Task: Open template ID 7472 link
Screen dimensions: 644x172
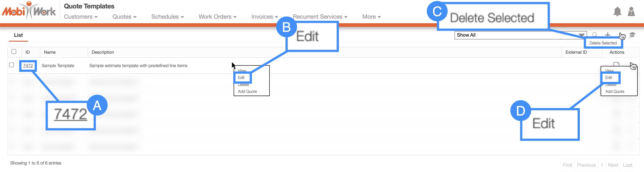Action: coord(28,66)
